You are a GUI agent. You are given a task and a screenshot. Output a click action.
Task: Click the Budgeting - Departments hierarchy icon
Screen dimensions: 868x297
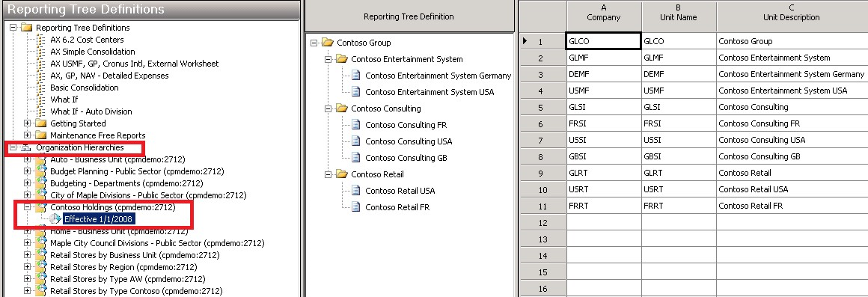click(41, 183)
